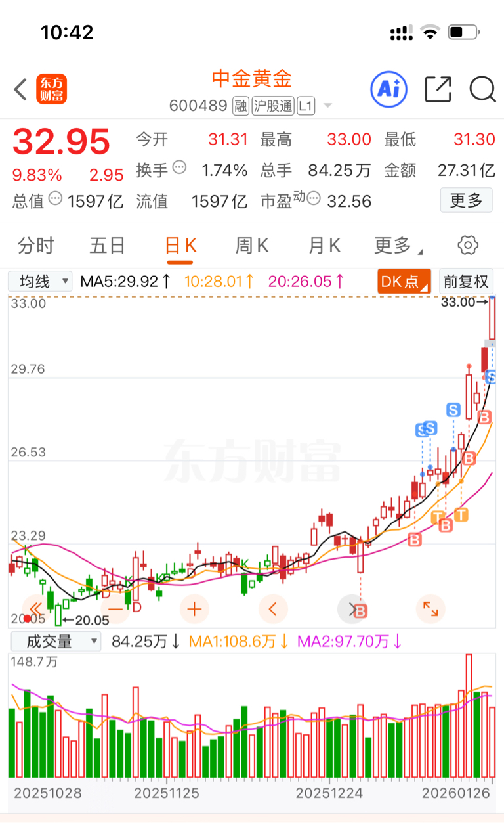Tap the Wi-Fi status icon
Image resolution: width=504 pixels, height=823 pixels.
click(430, 32)
